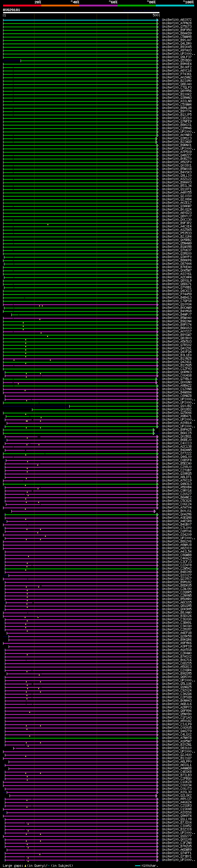Select label UniRef100_P74361

click(x=177, y=74)
